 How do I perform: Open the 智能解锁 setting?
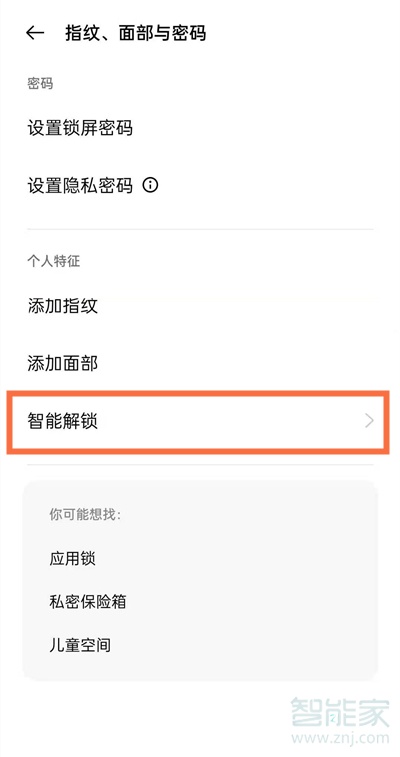[198, 421]
